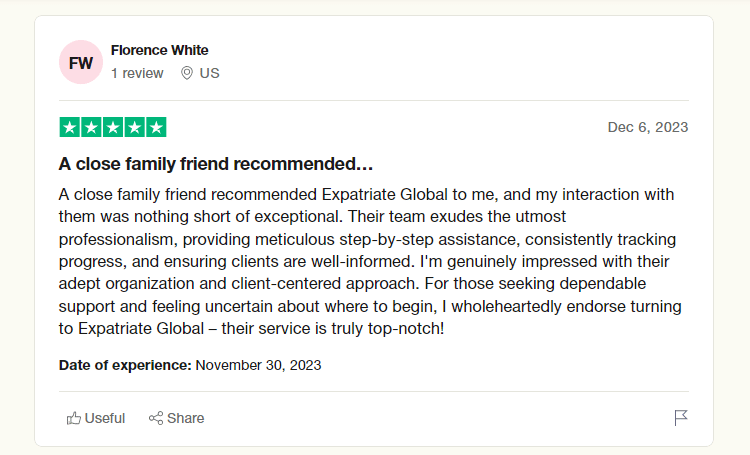The height and width of the screenshot is (455, 750).
Task: Click the thumbs-up icon
Action: [73, 418]
